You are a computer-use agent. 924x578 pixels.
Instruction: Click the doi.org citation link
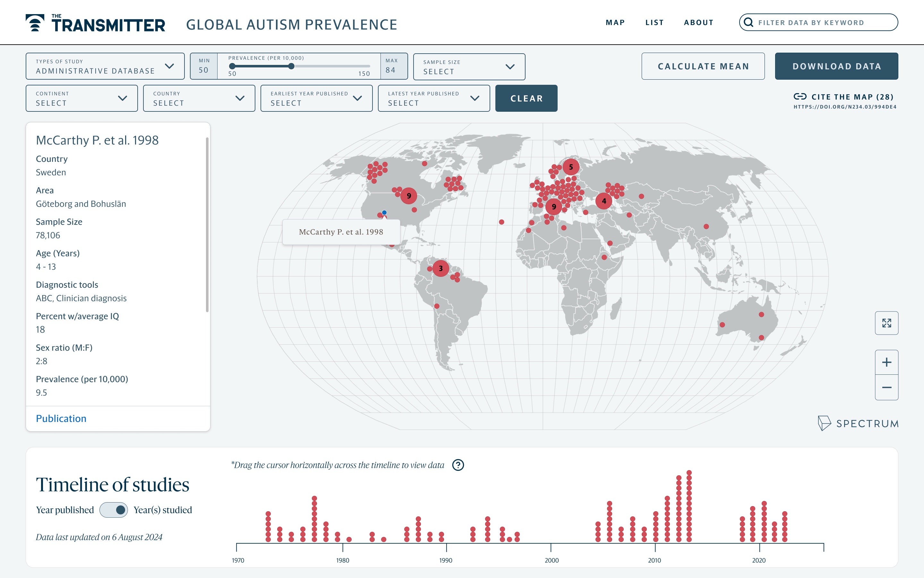point(844,107)
